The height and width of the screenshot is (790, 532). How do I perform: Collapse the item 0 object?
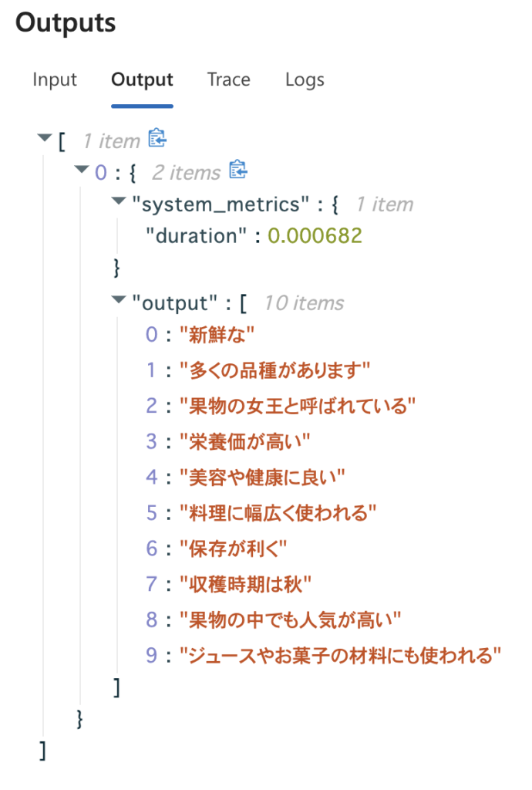(82, 170)
